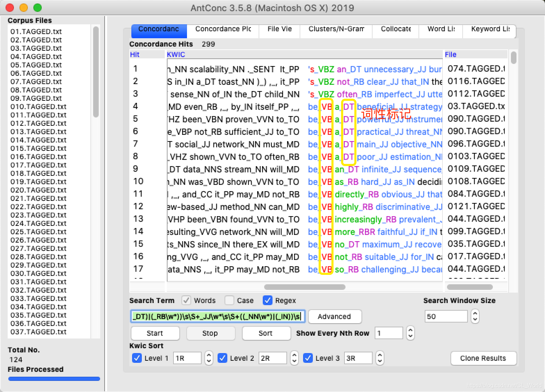Select 01.TAGGED.txt in corpus files
The image size is (545, 392).
point(36,32)
